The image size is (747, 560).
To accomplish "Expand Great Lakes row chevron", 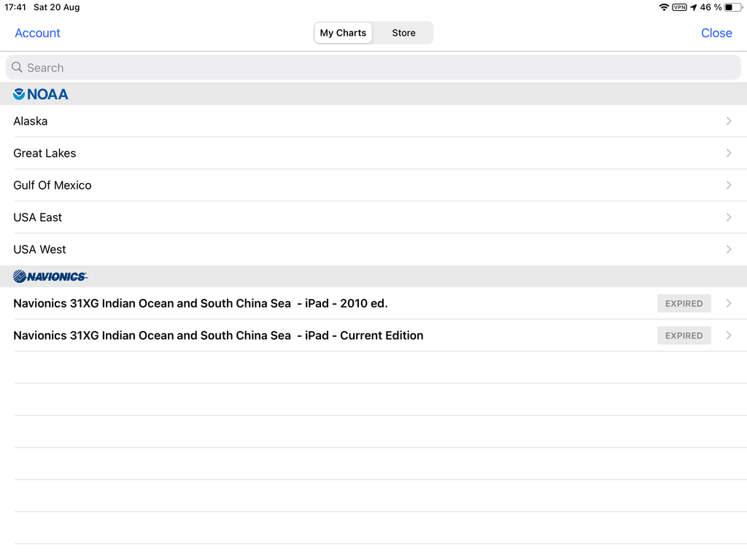I will click(x=729, y=153).
